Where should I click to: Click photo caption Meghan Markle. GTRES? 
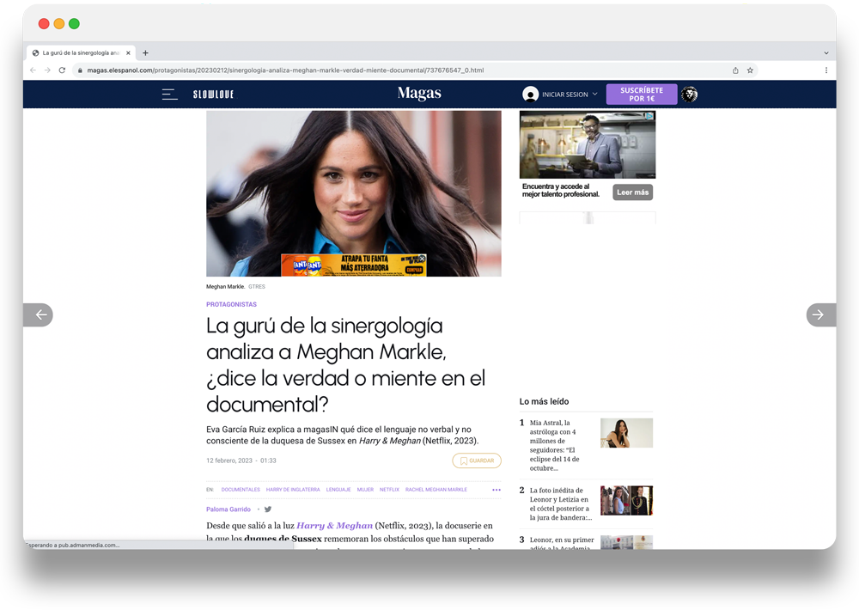[x=235, y=287]
